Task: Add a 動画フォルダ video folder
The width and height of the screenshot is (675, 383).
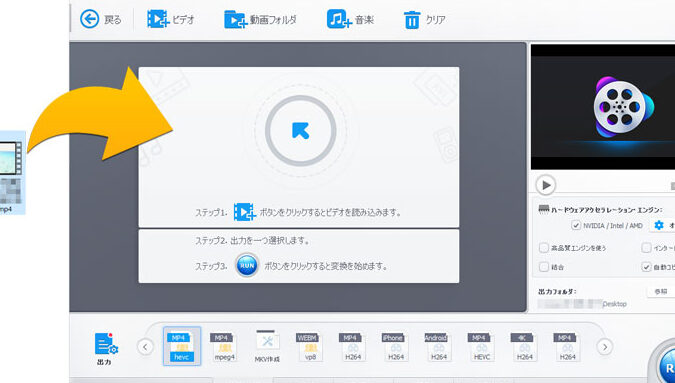Action: pos(260,19)
